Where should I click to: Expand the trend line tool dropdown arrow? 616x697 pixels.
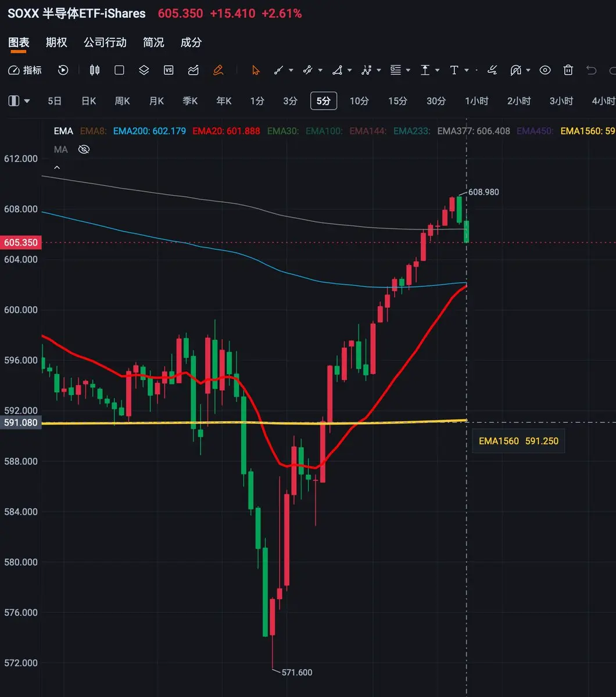pyautogui.click(x=291, y=71)
